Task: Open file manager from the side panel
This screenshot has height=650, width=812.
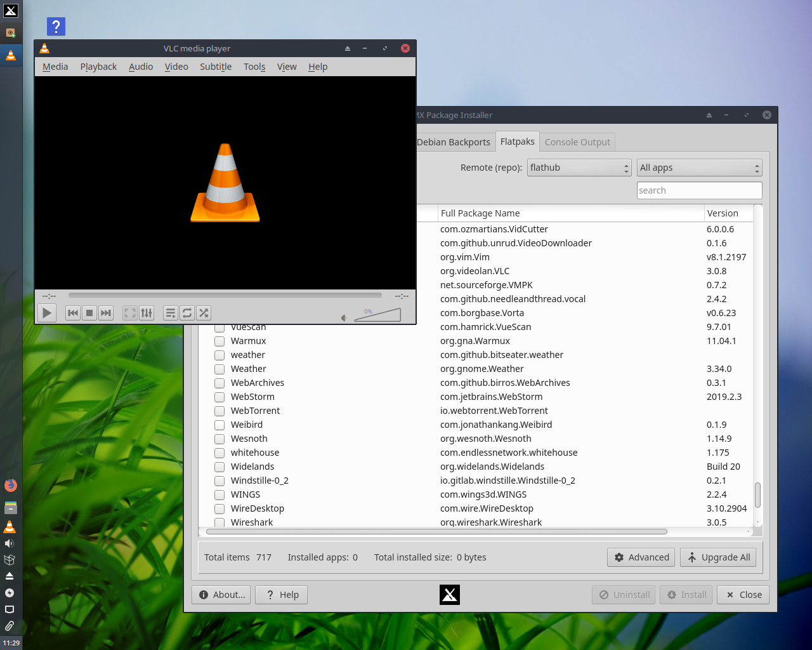Action: click(10, 508)
